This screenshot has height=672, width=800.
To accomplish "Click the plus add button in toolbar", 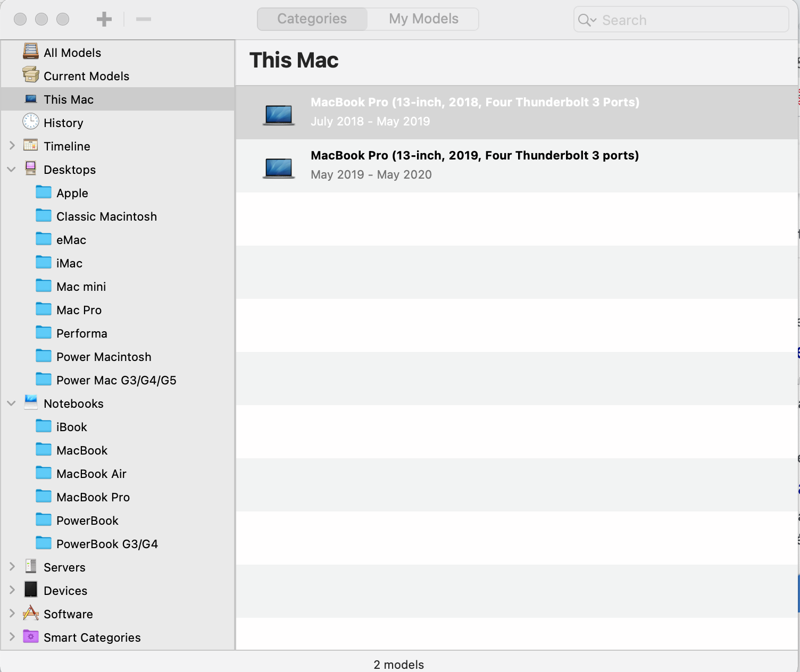I will tap(104, 20).
